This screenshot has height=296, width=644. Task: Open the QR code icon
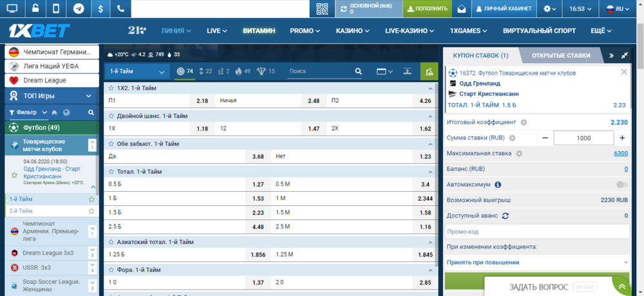tap(323, 8)
